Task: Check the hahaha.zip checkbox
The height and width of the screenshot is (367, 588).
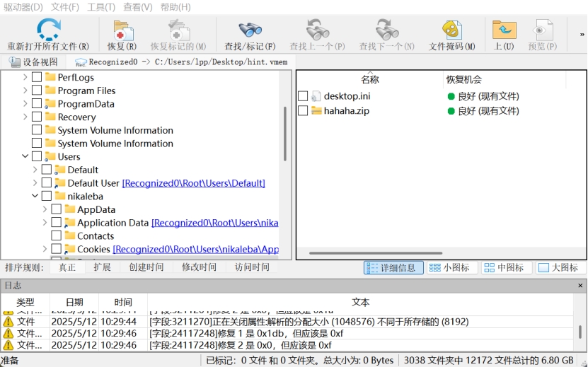Action: click(x=303, y=111)
